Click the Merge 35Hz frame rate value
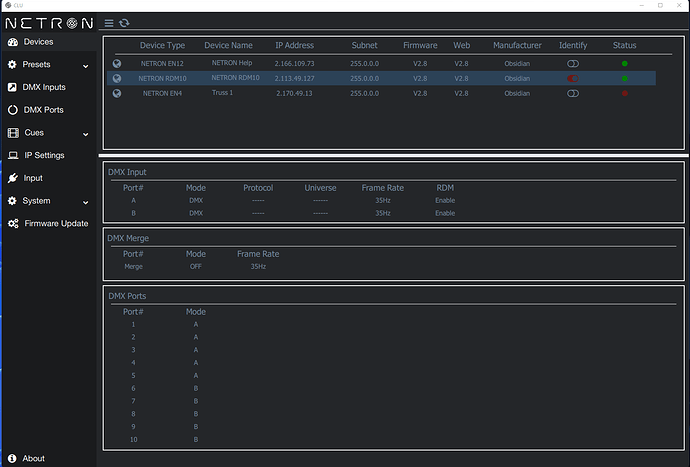690x467 pixels. (x=258, y=266)
